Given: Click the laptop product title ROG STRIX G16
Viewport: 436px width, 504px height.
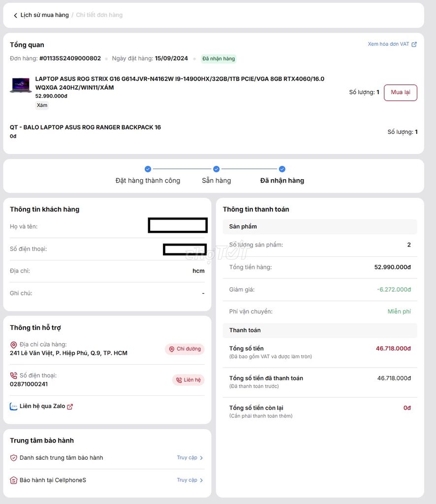Looking at the screenshot, I should coord(180,83).
